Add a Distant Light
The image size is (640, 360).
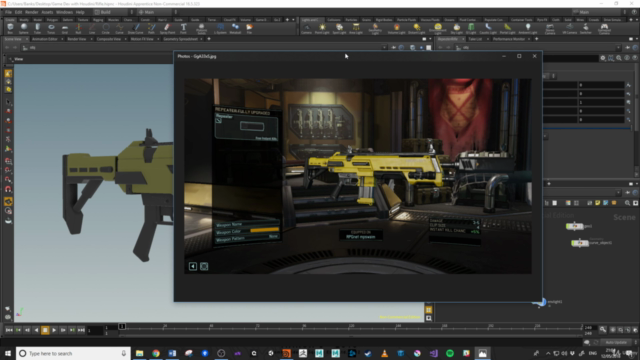coord(416,29)
